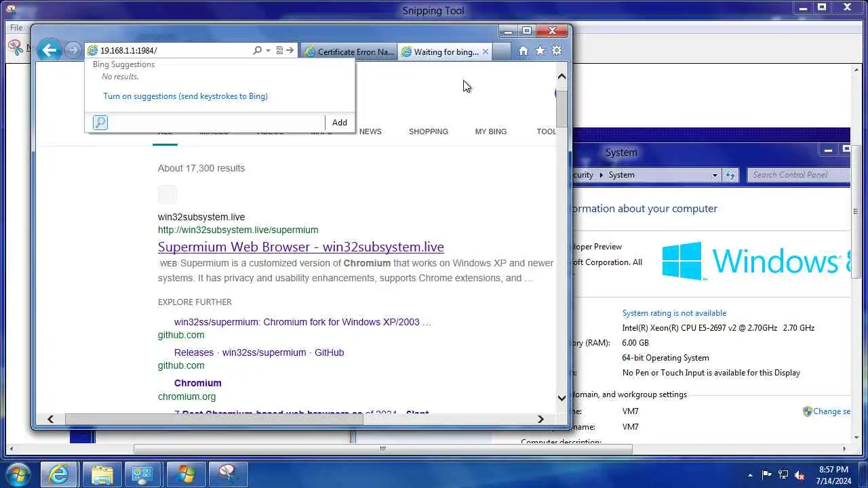Viewport: 868px width, 488px height.
Task: Click down arrow of IE vertical scrollbar
Action: (561, 399)
